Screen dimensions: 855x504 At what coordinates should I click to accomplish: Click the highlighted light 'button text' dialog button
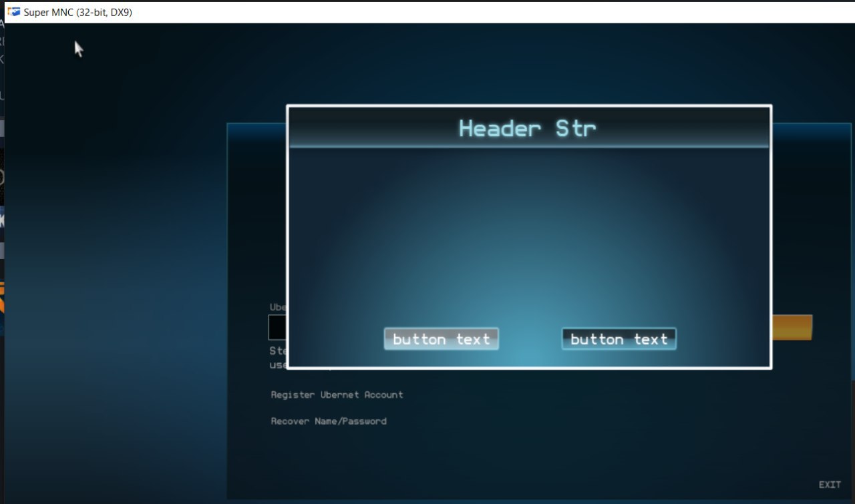tap(442, 339)
